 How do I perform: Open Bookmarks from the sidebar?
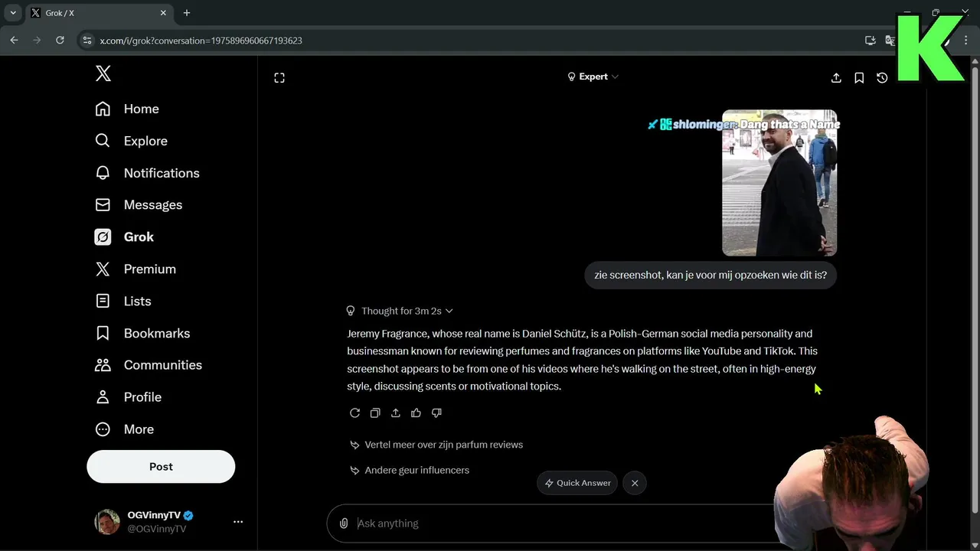pyautogui.click(x=142, y=334)
